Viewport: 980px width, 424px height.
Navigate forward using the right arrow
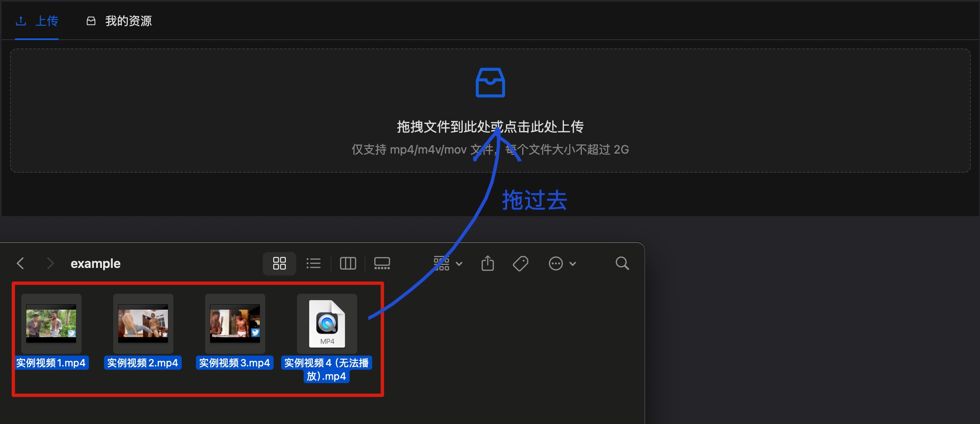[50, 263]
